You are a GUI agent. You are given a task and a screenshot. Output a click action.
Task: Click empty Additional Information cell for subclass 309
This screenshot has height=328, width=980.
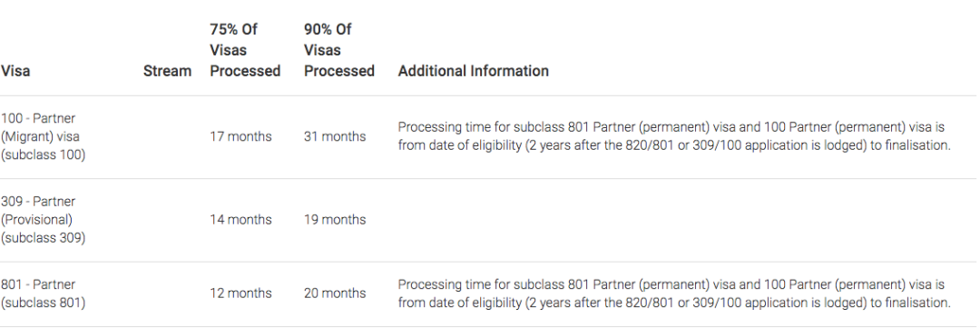coord(683,221)
